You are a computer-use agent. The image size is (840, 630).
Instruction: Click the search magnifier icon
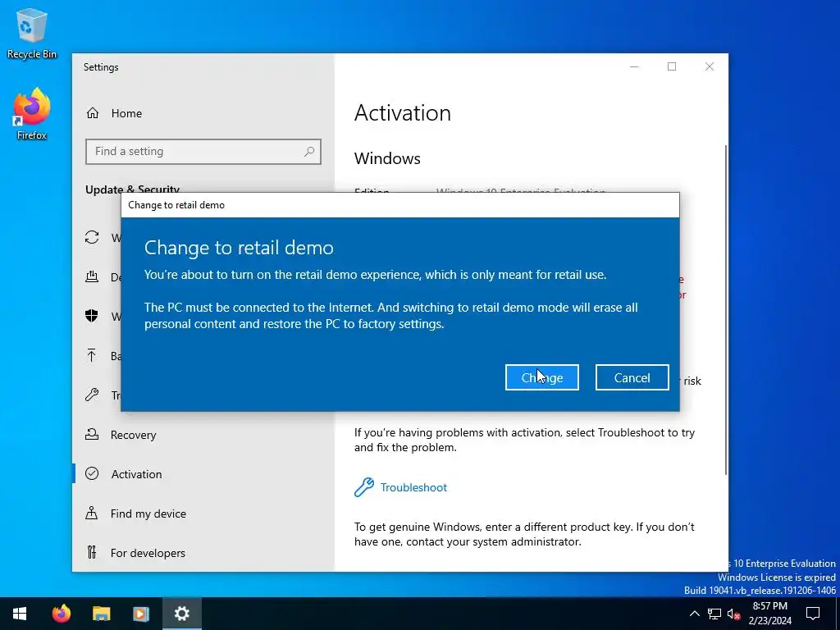pos(309,152)
